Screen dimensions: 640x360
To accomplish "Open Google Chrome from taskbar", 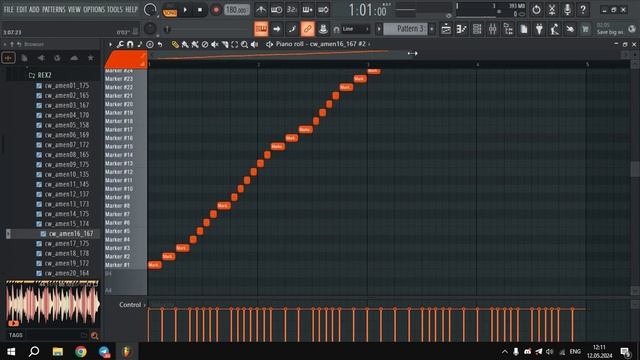I will click(x=81, y=351).
